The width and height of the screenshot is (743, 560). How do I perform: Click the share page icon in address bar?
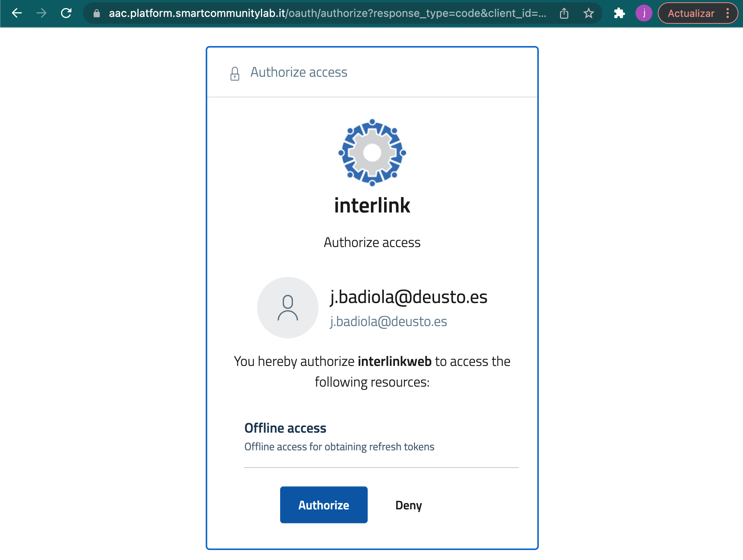click(564, 13)
